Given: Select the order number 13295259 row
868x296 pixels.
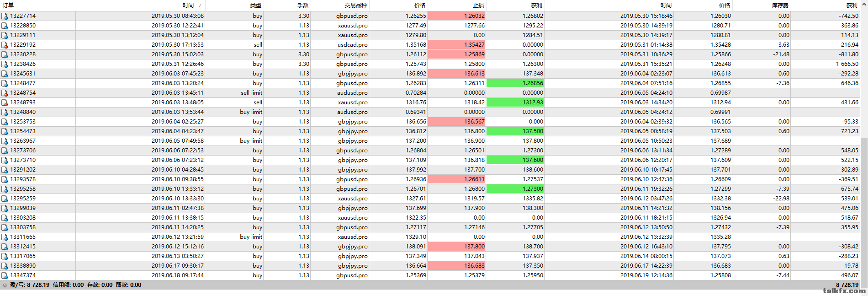Looking at the screenshot, I should (x=23, y=199).
